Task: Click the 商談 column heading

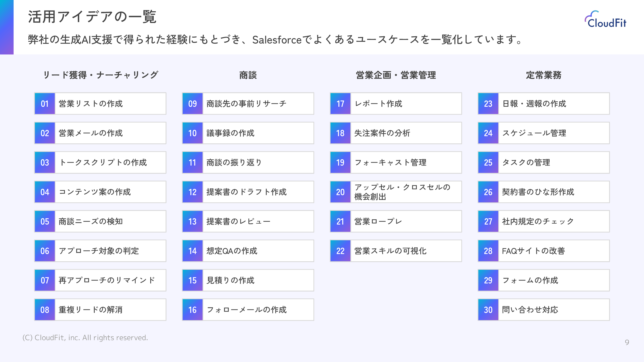Action: pyautogui.click(x=248, y=75)
